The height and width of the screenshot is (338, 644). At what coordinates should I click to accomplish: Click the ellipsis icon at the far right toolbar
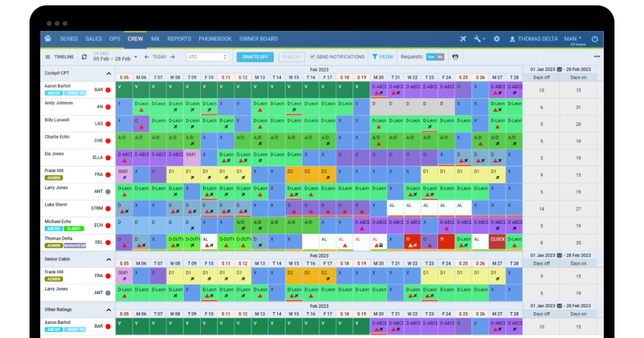click(597, 56)
